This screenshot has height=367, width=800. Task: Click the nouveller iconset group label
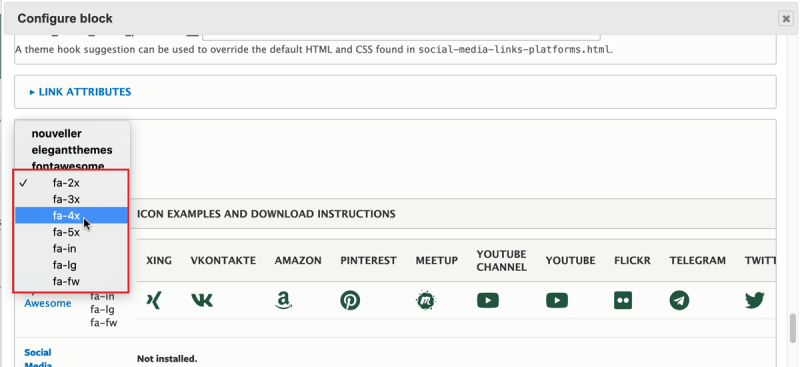click(57, 134)
